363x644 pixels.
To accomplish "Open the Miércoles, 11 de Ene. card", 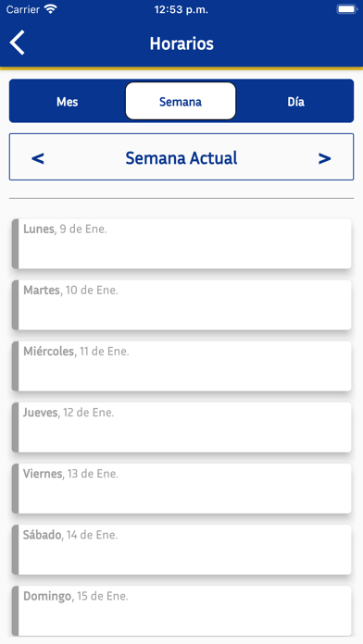I will pos(181,365).
